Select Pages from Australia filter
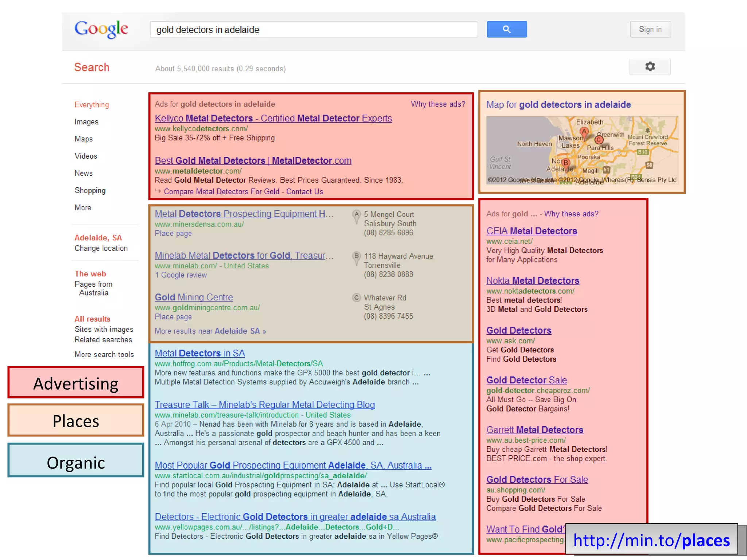747x560 pixels. coord(93,288)
